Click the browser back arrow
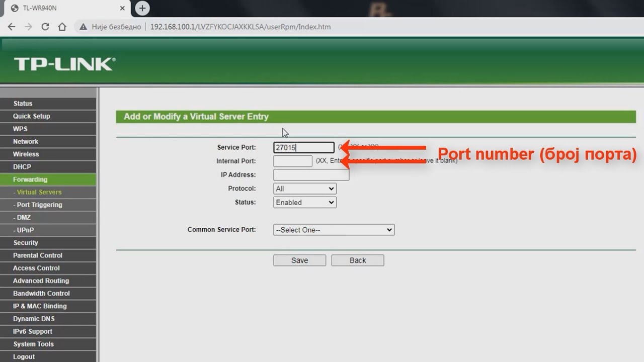The image size is (644, 362). (x=12, y=27)
